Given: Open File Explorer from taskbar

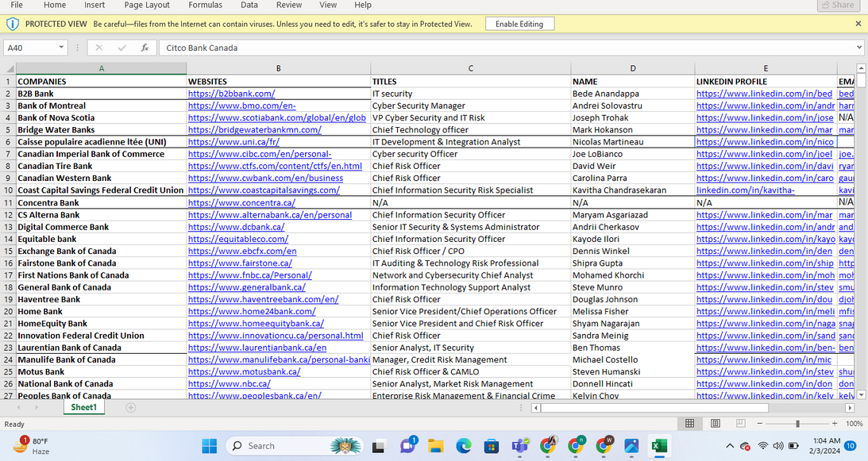Looking at the screenshot, I should click(435, 446).
